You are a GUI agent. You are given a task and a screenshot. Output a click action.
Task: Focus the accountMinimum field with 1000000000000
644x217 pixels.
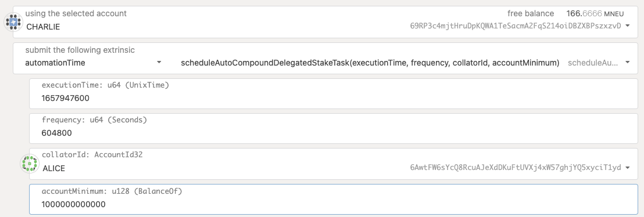(334, 200)
